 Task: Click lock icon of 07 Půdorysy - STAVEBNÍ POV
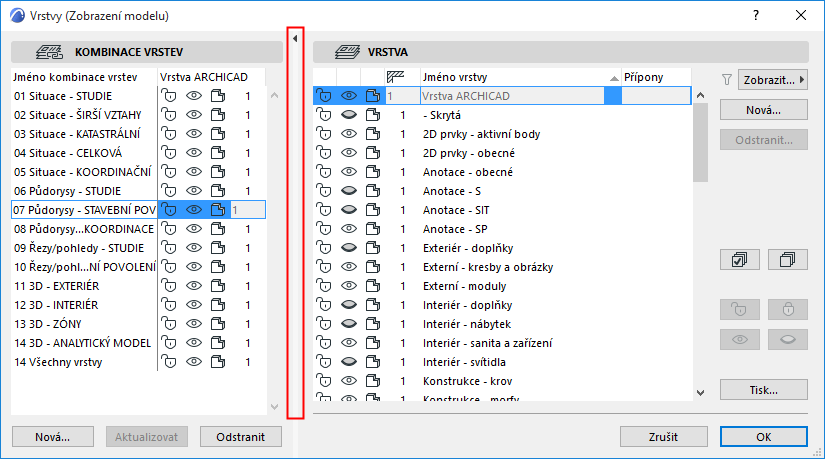point(168,209)
